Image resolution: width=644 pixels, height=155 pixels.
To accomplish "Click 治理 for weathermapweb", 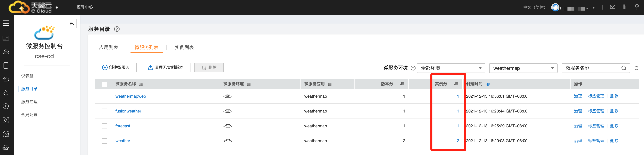I will click(578, 96).
